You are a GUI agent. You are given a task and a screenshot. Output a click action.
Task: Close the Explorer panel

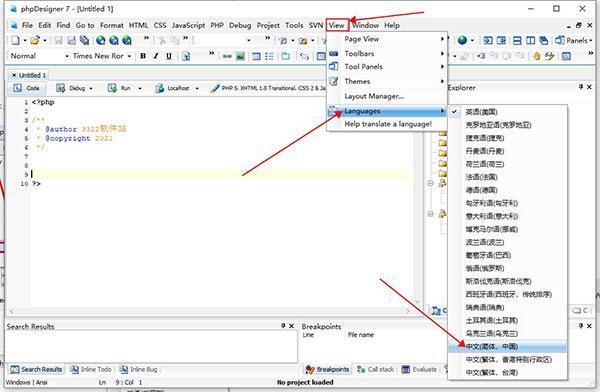pos(589,87)
